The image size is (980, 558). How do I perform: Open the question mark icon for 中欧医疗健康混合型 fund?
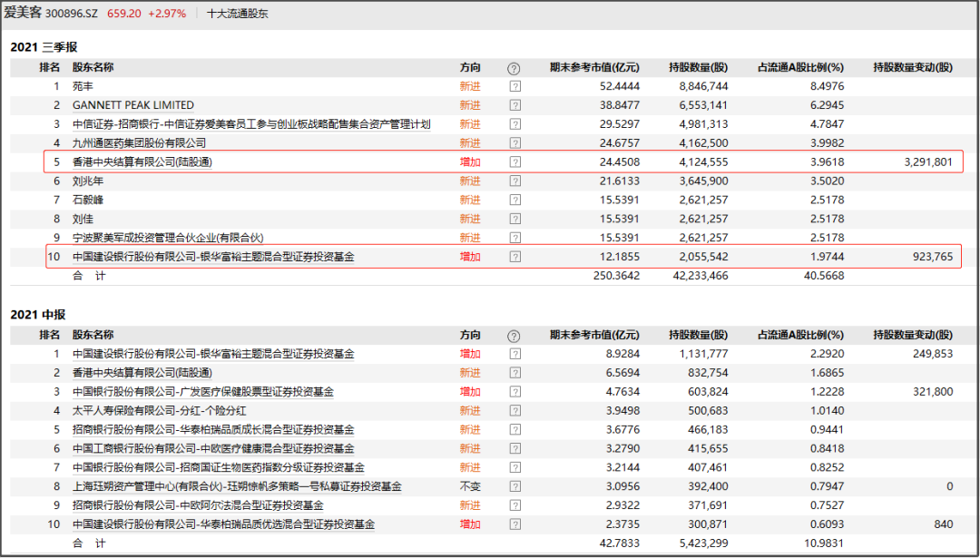tap(515, 448)
